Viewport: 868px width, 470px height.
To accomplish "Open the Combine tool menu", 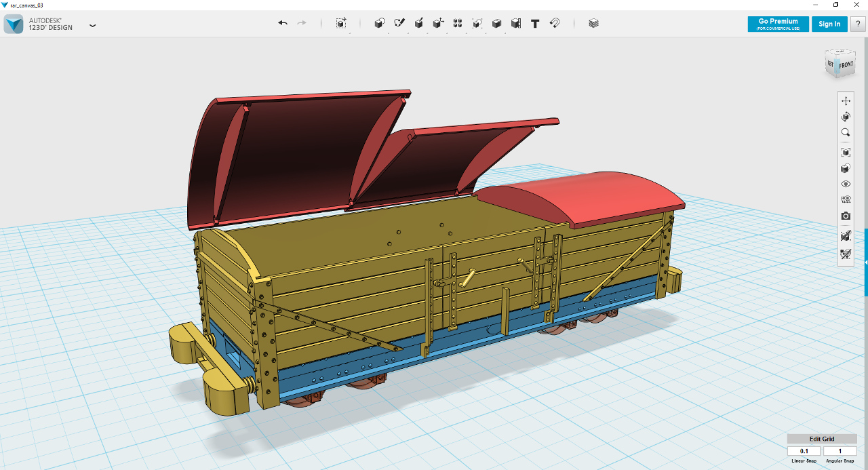I will click(496, 23).
